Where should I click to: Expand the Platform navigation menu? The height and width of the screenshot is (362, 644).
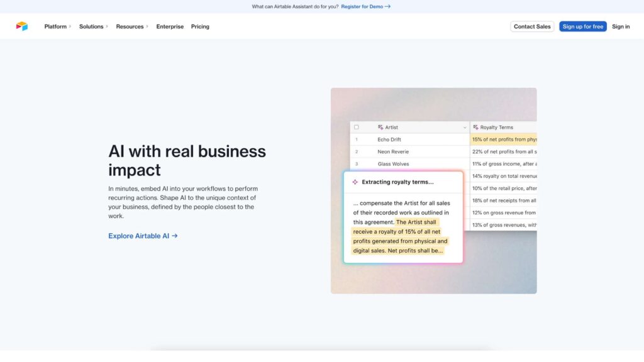pos(57,26)
